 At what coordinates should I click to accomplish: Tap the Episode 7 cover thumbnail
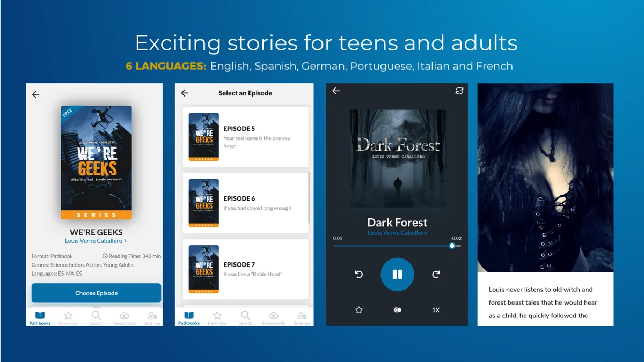tap(204, 269)
